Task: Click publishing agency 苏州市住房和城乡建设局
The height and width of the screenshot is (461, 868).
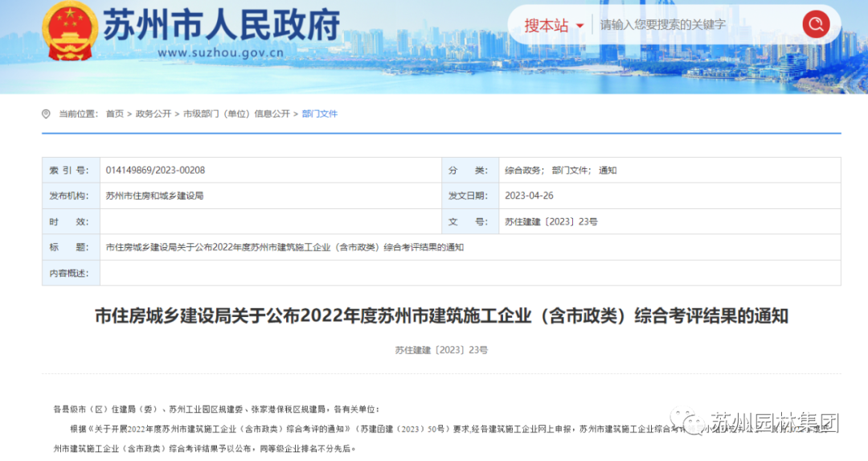Action: tap(154, 196)
